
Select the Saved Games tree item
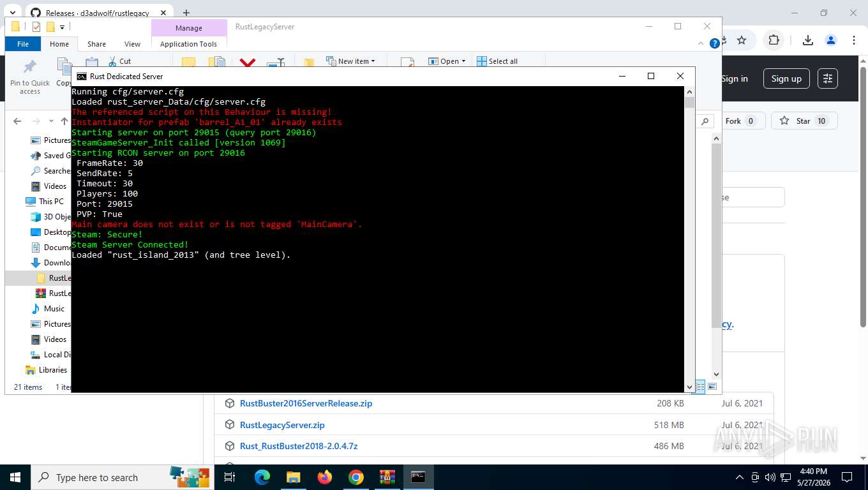(57, 155)
